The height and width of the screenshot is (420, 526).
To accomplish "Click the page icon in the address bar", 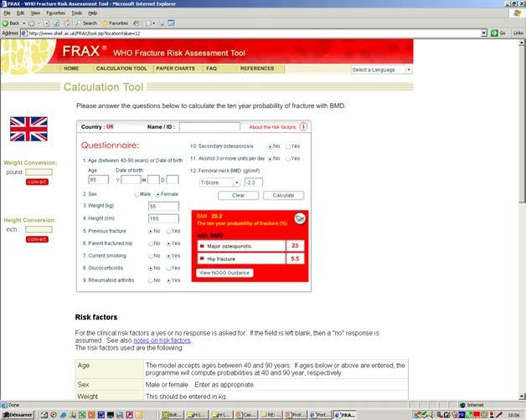I will [x=23, y=33].
